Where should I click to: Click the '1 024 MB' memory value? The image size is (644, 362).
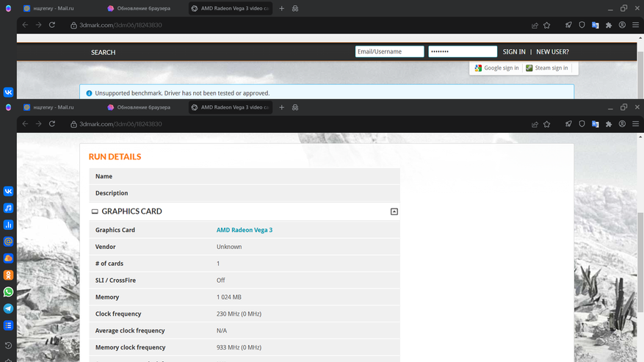pos(229,297)
